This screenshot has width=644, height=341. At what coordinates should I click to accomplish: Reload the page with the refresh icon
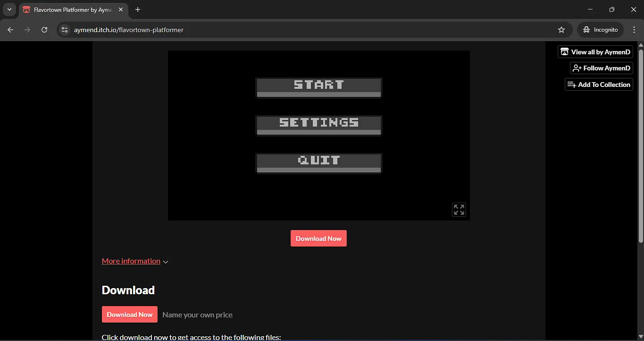coord(44,30)
